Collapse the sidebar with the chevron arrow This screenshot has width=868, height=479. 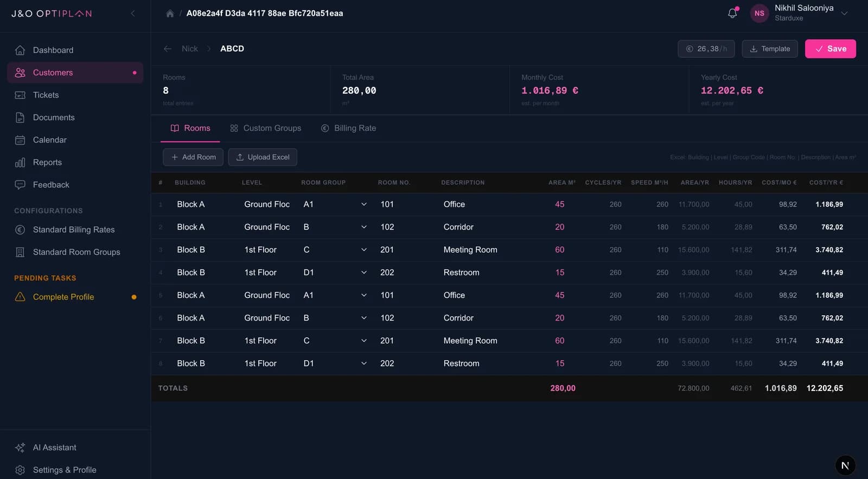pos(133,14)
